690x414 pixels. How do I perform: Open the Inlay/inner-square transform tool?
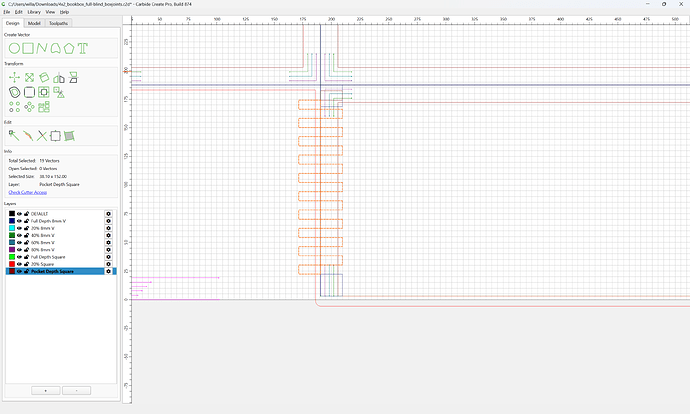(x=44, y=92)
